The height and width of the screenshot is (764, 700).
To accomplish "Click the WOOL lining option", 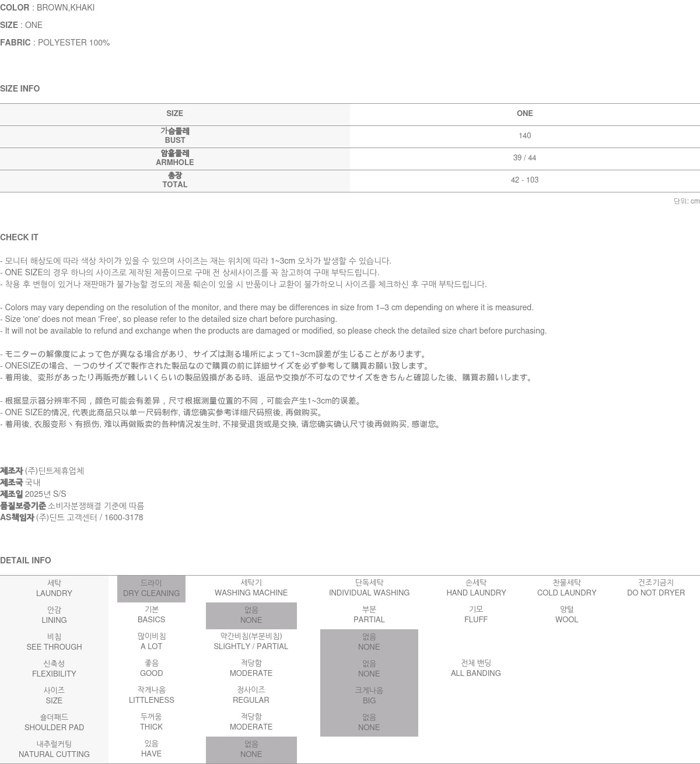I will click(x=566, y=615).
